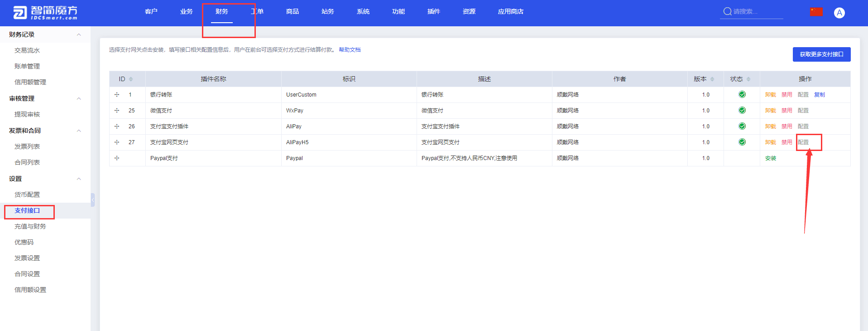Click drag handle for 支付宝网页支付 row
This screenshot has width=868, height=331.
[x=117, y=142]
